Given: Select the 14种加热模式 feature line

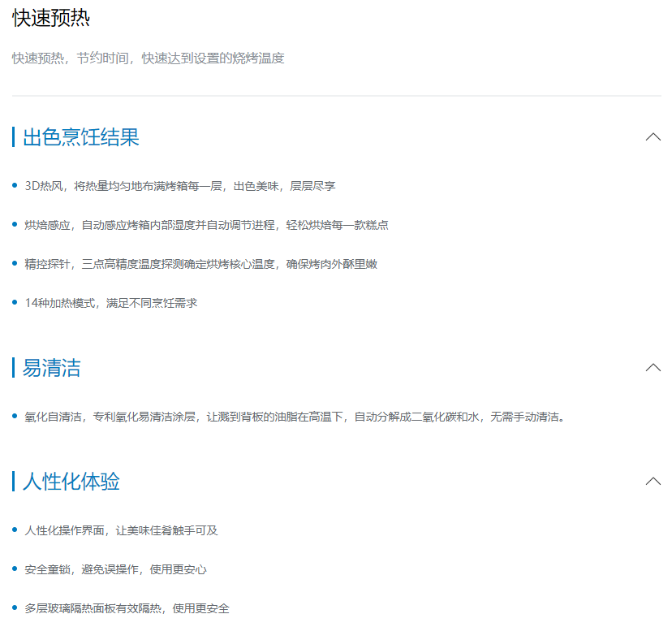Looking at the screenshot, I should tap(111, 303).
